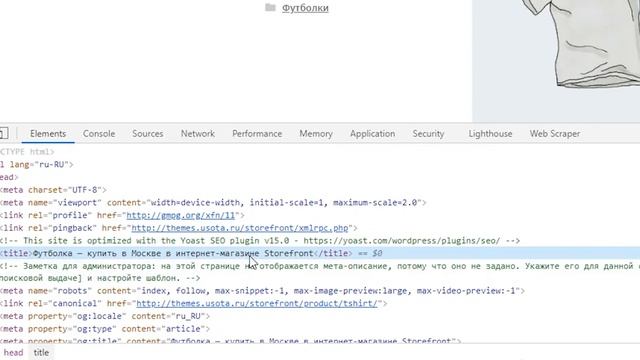
Task: Switch to the Web Scraper tab
Action: coord(555,134)
